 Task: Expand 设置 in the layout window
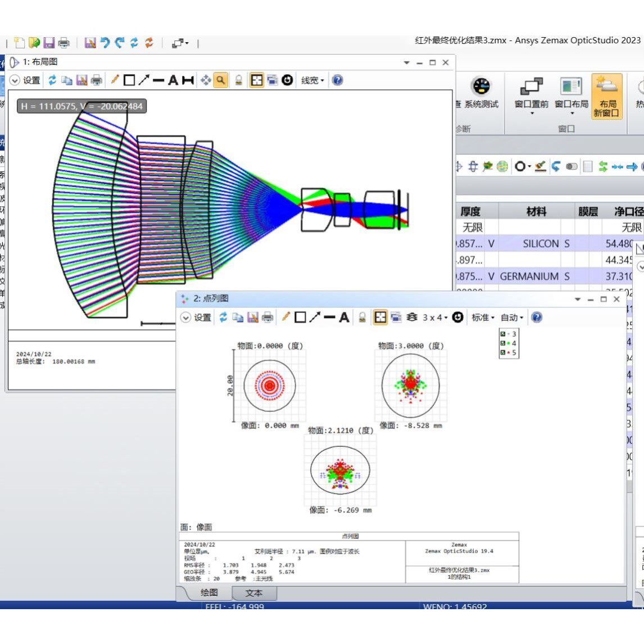click(x=25, y=80)
